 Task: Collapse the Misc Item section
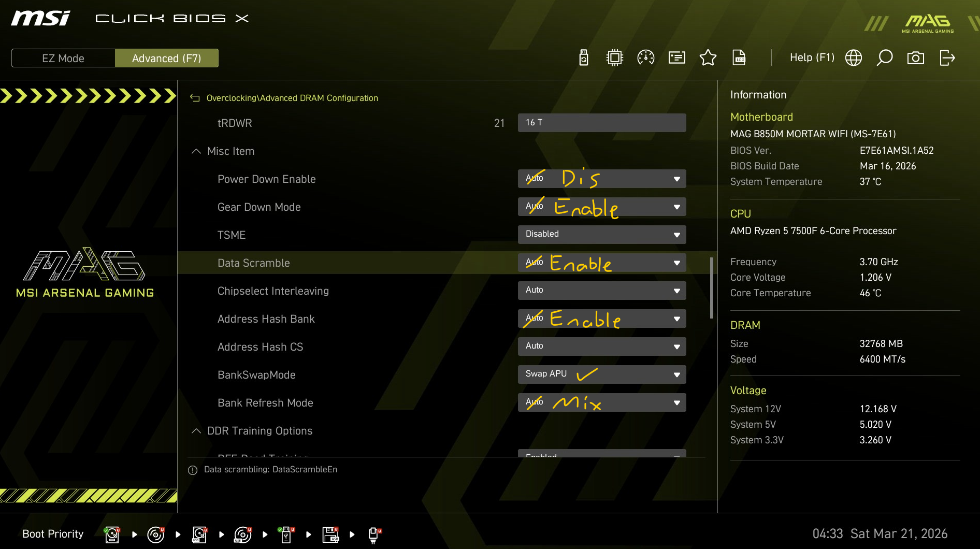point(196,151)
